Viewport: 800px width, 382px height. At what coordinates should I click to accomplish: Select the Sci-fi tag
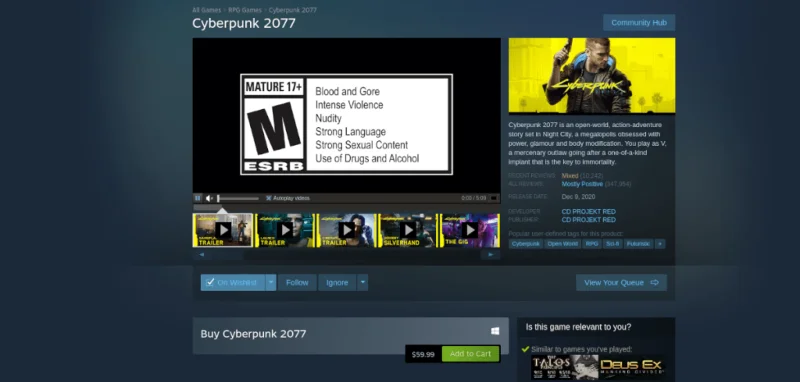click(613, 244)
